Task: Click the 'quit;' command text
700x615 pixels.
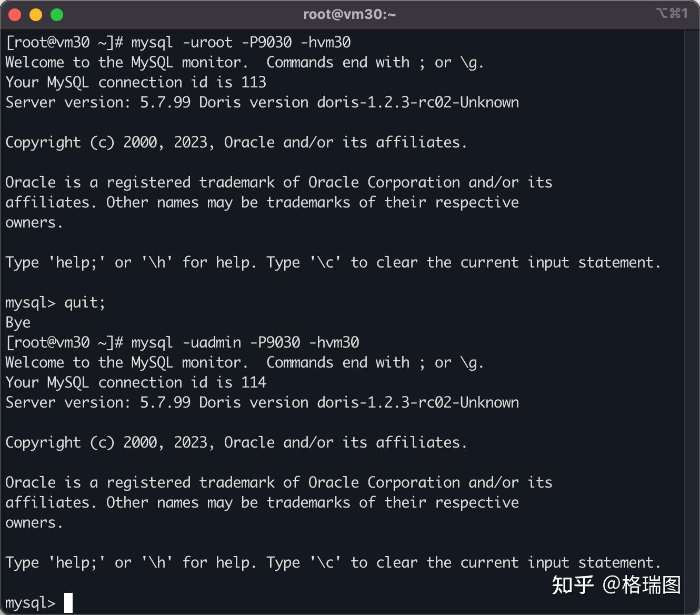Action: click(x=85, y=303)
